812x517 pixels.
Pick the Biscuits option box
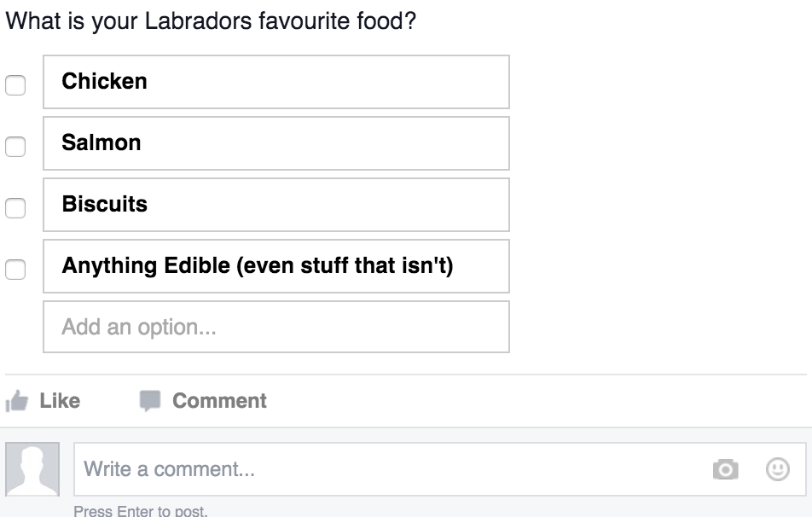276,205
